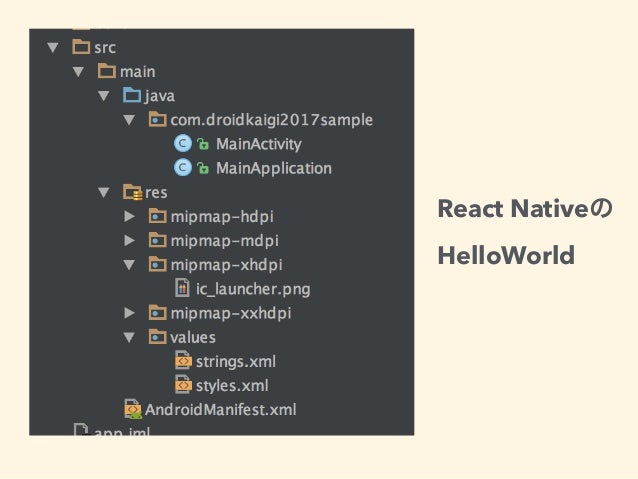This screenshot has height=479, width=638.
Task: Collapse the main folder arrow
Action: [x=78, y=72]
